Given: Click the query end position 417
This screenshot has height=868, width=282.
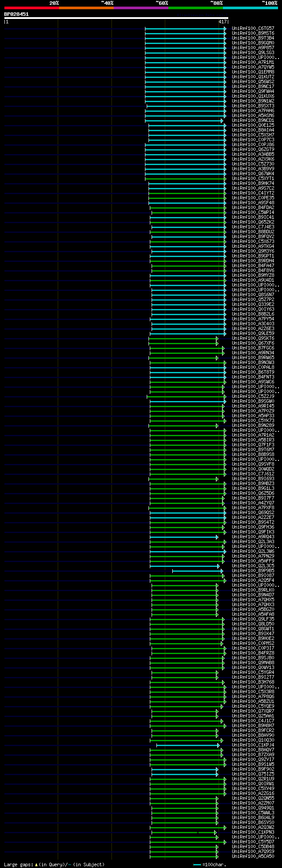Looking at the screenshot, I should (x=223, y=22).
